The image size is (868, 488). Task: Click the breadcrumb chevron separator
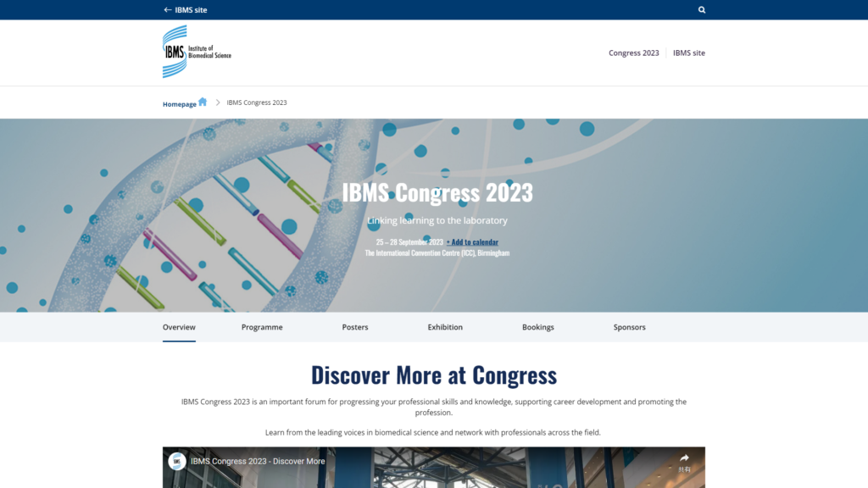pos(218,103)
